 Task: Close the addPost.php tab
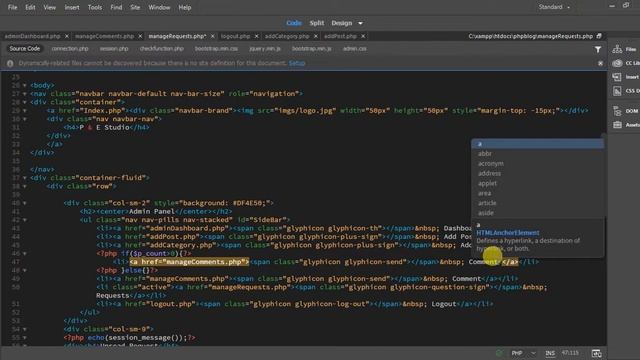pos(363,36)
